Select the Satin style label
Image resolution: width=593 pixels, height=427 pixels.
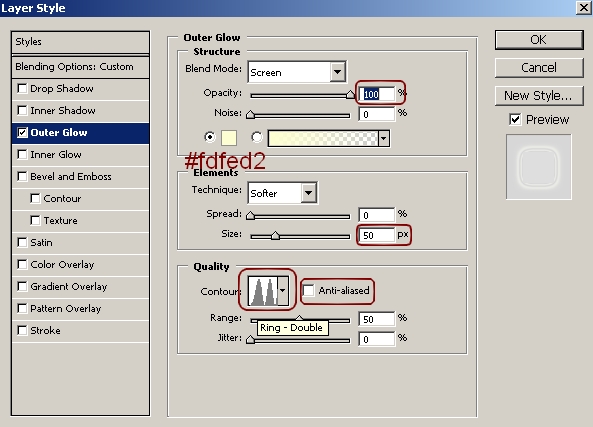(41, 242)
